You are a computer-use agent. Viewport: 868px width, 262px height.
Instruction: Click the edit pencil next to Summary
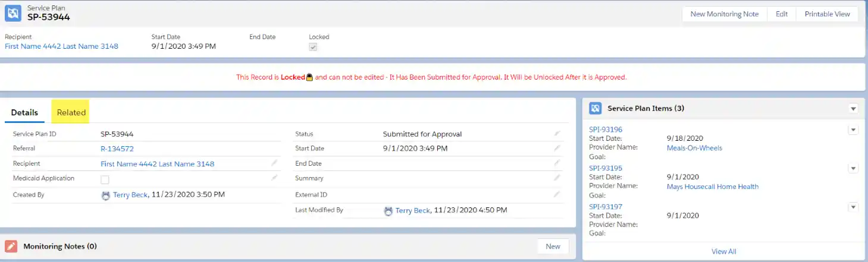(557, 178)
